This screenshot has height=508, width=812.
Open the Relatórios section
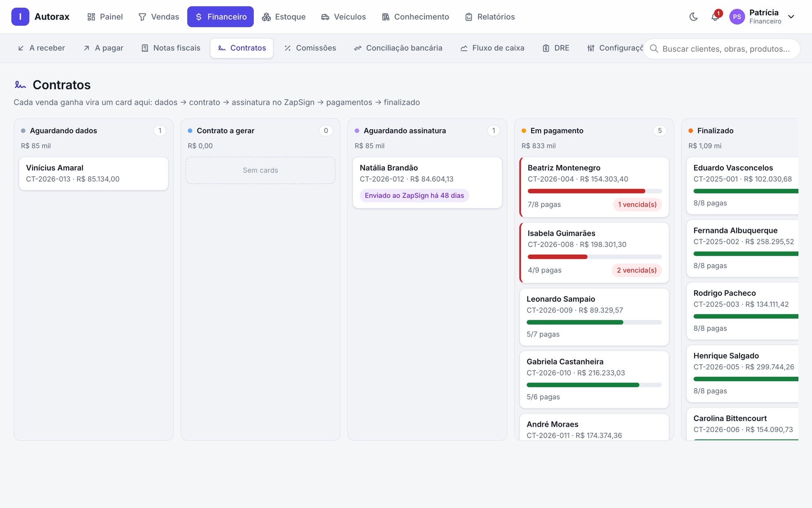coord(490,17)
